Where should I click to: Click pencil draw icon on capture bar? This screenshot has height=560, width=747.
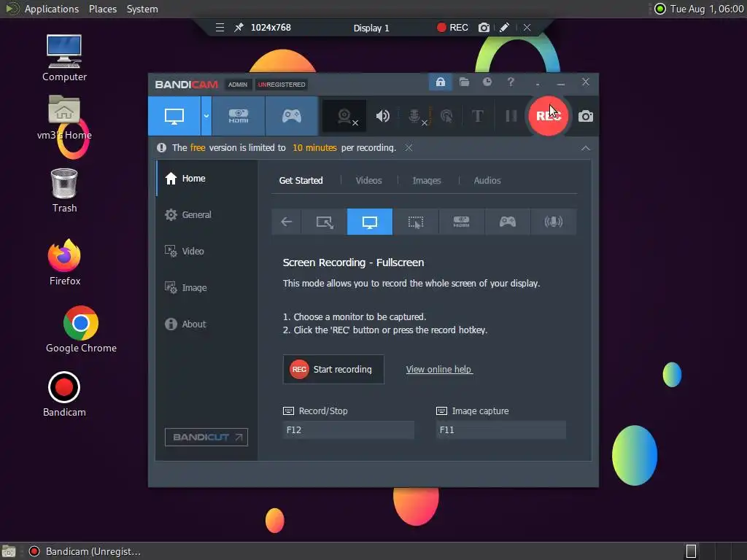point(504,28)
